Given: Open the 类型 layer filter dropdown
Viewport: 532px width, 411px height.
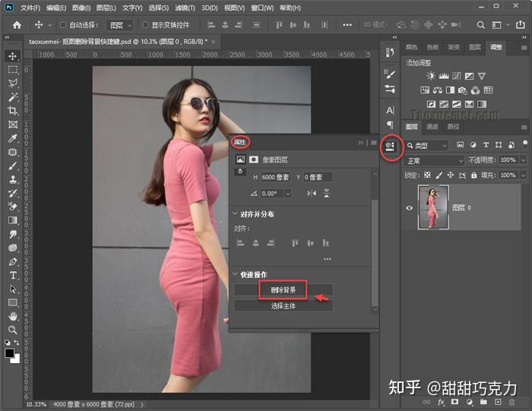Looking at the screenshot, I should tap(427, 145).
